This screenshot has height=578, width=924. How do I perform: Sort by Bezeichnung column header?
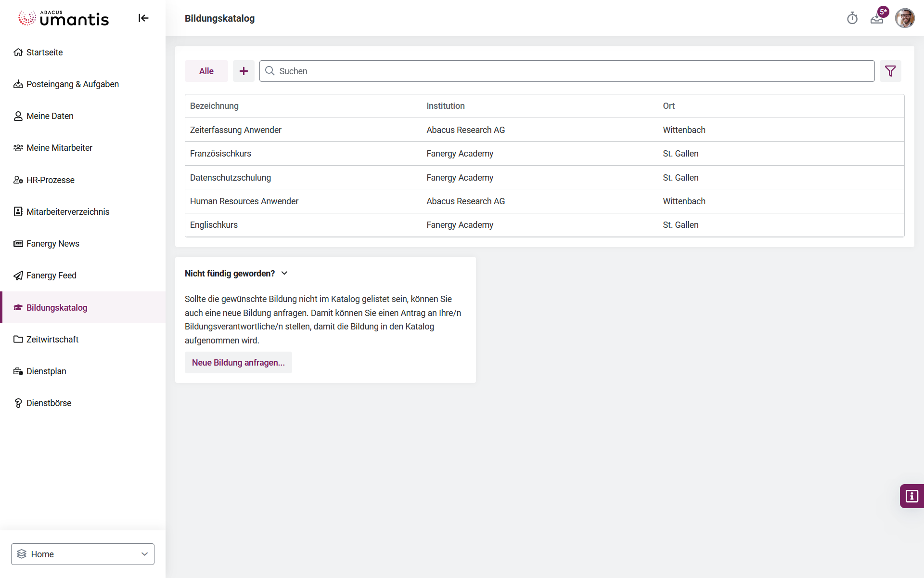point(214,106)
